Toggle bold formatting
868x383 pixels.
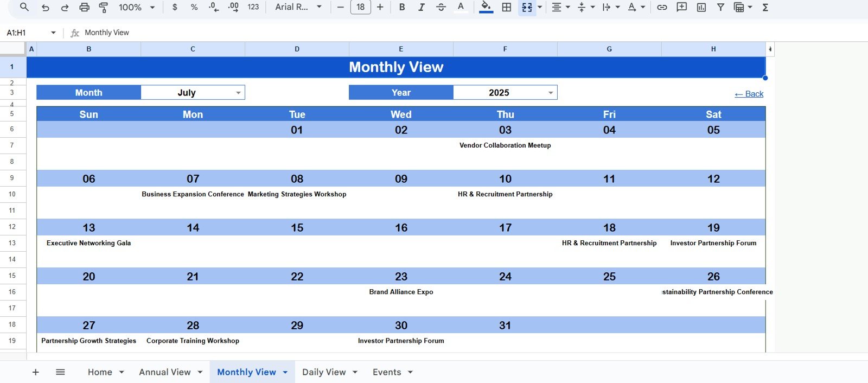click(401, 7)
